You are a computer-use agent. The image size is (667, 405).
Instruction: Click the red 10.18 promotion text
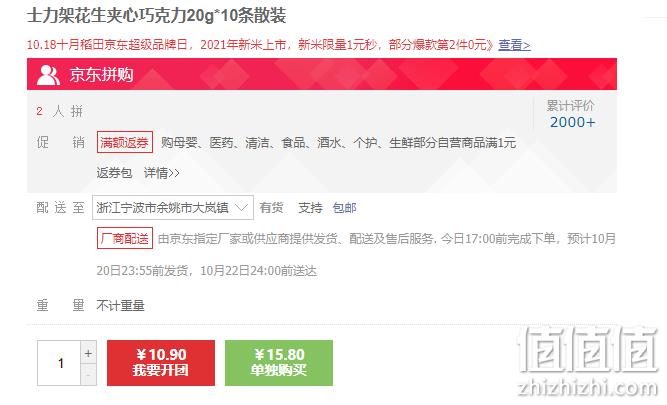[259, 45]
